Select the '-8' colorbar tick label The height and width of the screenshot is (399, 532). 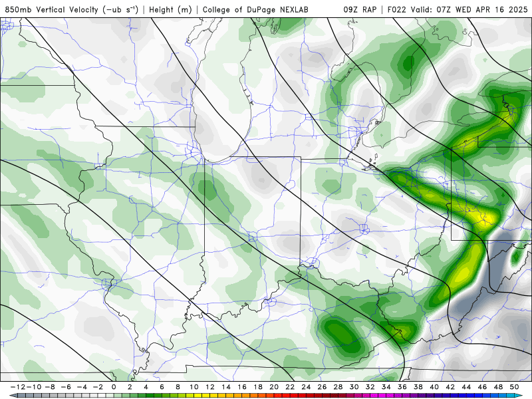tap(50, 387)
